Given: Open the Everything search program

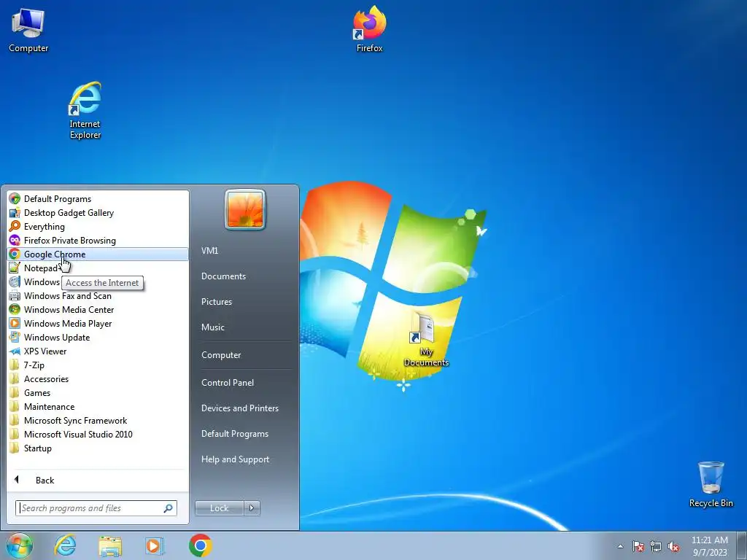Looking at the screenshot, I should (x=98, y=227).
